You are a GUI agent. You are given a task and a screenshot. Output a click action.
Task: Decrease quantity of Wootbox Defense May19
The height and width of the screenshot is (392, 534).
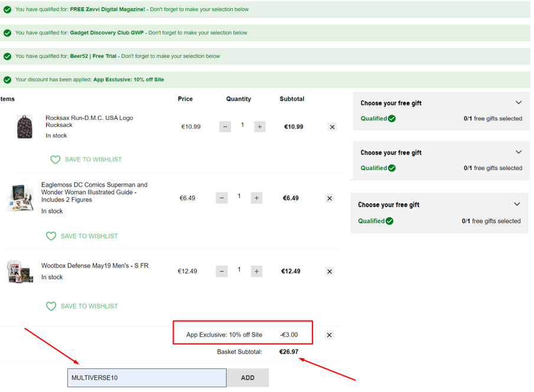pyautogui.click(x=222, y=271)
